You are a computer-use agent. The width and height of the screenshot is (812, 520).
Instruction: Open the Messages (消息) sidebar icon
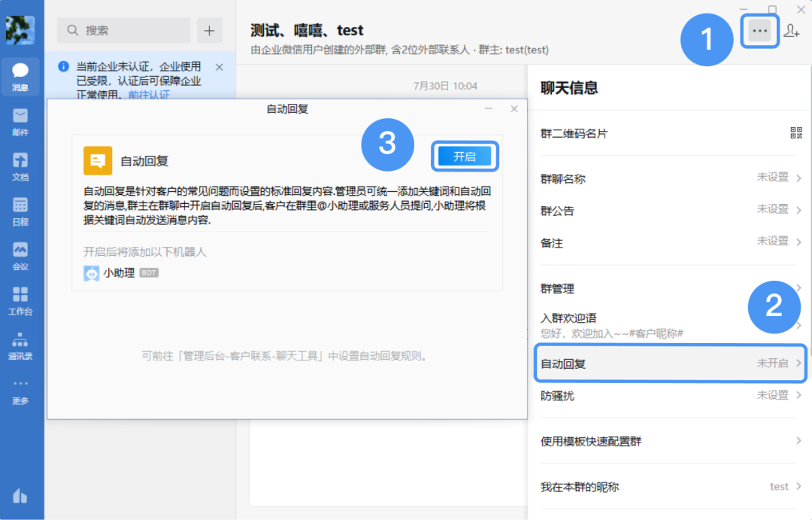[x=20, y=76]
